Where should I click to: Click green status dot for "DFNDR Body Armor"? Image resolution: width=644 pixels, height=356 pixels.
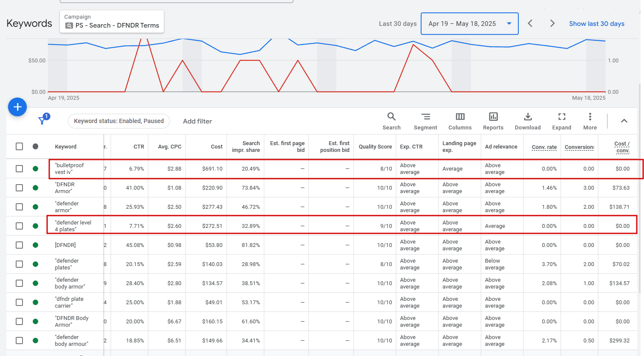point(36,322)
